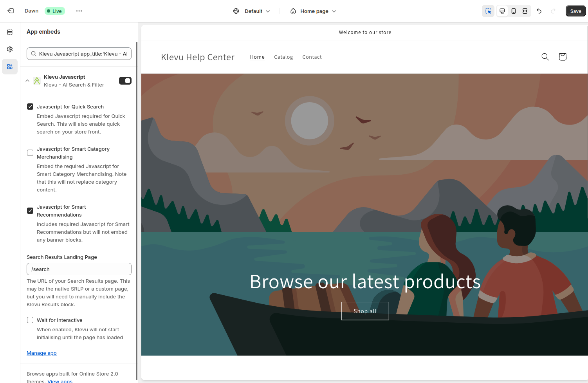Viewport: 588px width, 383px height.
Task: Open the Theme settings gear panel
Action: (10, 49)
